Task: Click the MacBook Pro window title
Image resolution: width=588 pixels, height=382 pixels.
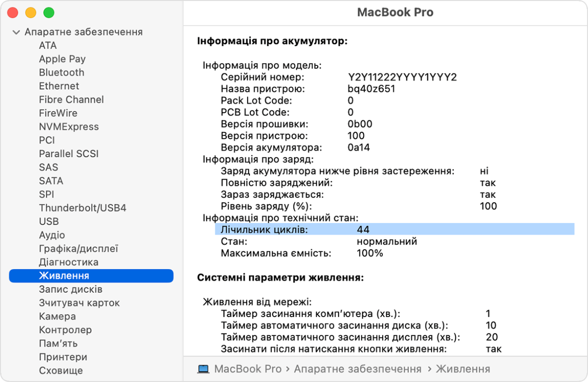Action: click(395, 13)
